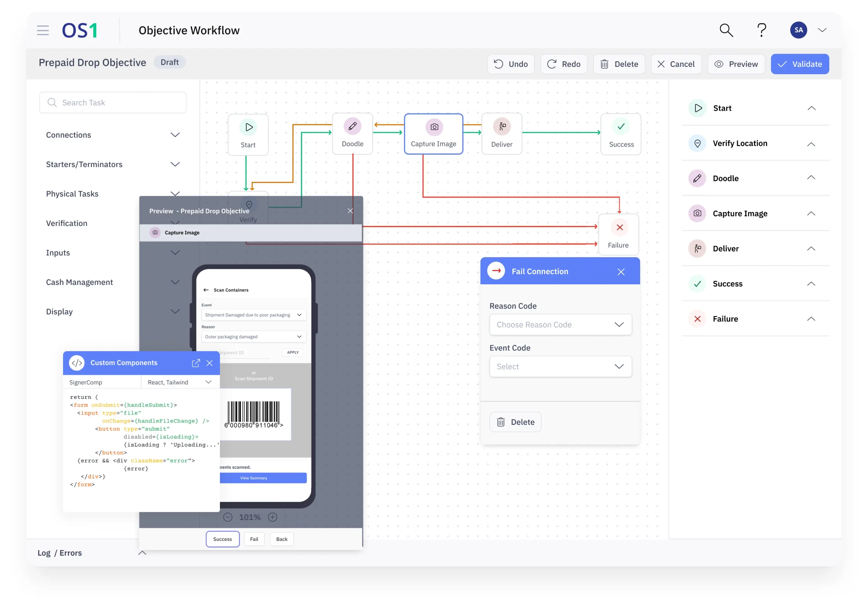The width and height of the screenshot is (868, 608).
Task: Click the Redo button
Action: point(564,64)
